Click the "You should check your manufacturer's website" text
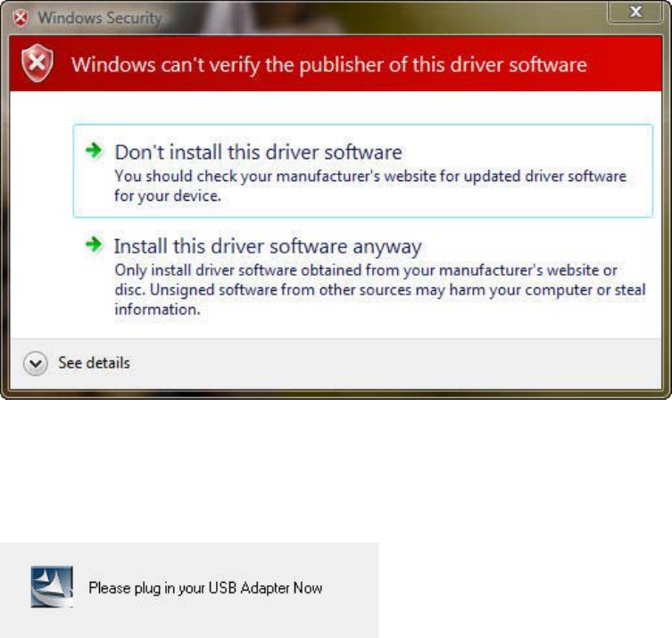Viewport: 672px width, 638px height. (x=370, y=186)
